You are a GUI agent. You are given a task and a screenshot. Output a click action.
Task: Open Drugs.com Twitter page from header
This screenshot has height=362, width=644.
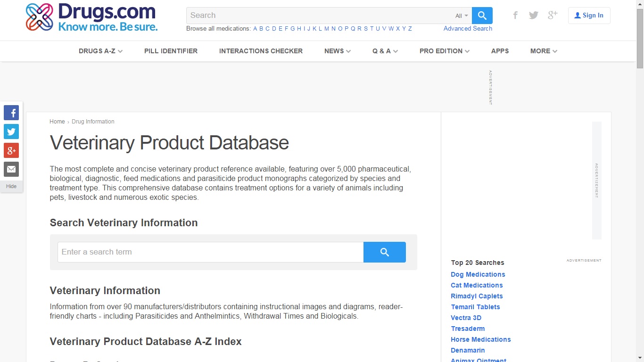[x=534, y=15]
